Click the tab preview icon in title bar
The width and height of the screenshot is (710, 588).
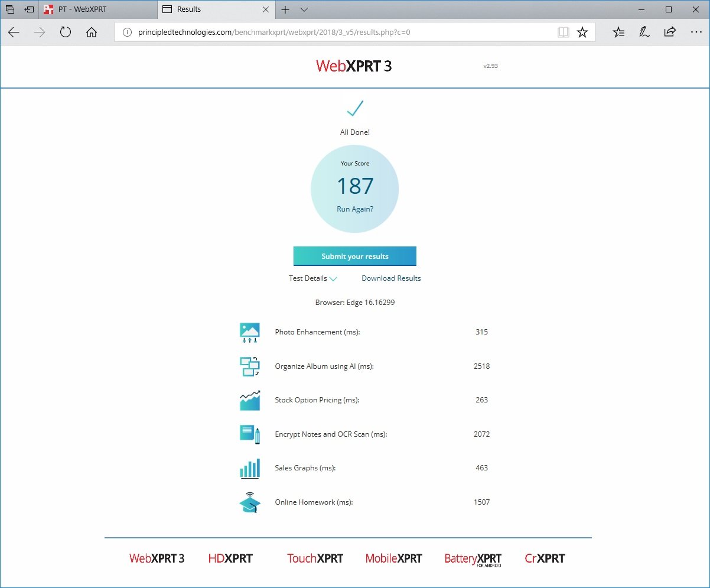coord(10,9)
